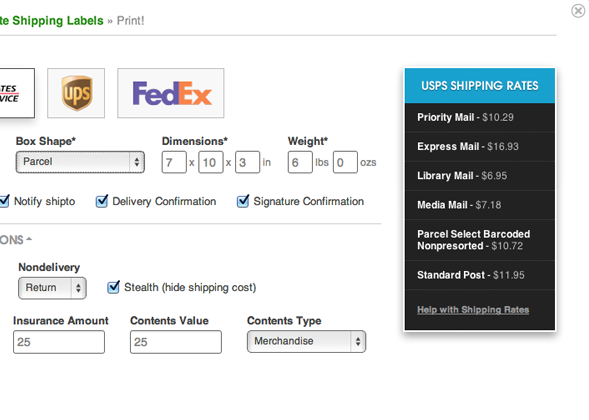Viewport: 589px width, 420px height.
Task: Select Library Mail - $6.95 rate
Action: (480, 176)
